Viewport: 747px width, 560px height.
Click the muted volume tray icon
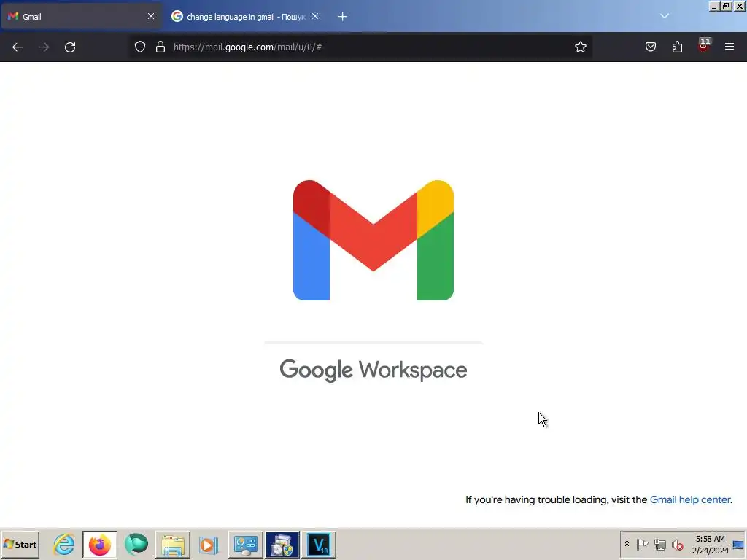pyautogui.click(x=678, y=544)
